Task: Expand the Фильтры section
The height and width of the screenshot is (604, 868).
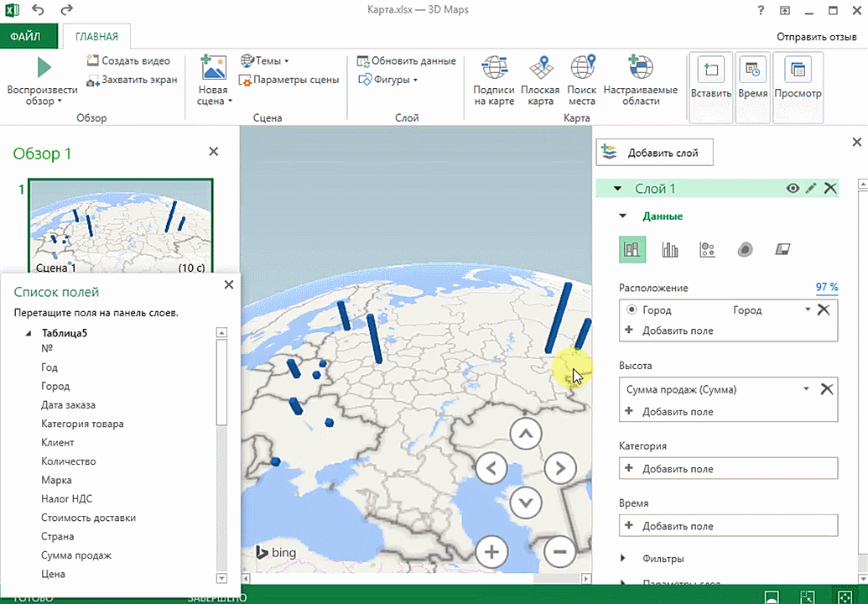Action: 623,559
